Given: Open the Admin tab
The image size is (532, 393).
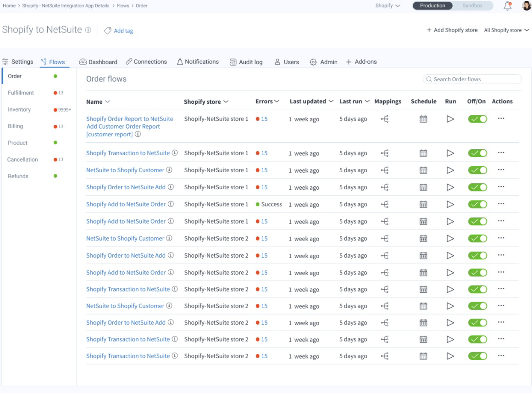Looking at the screenshot, I should tap(324, 62).
